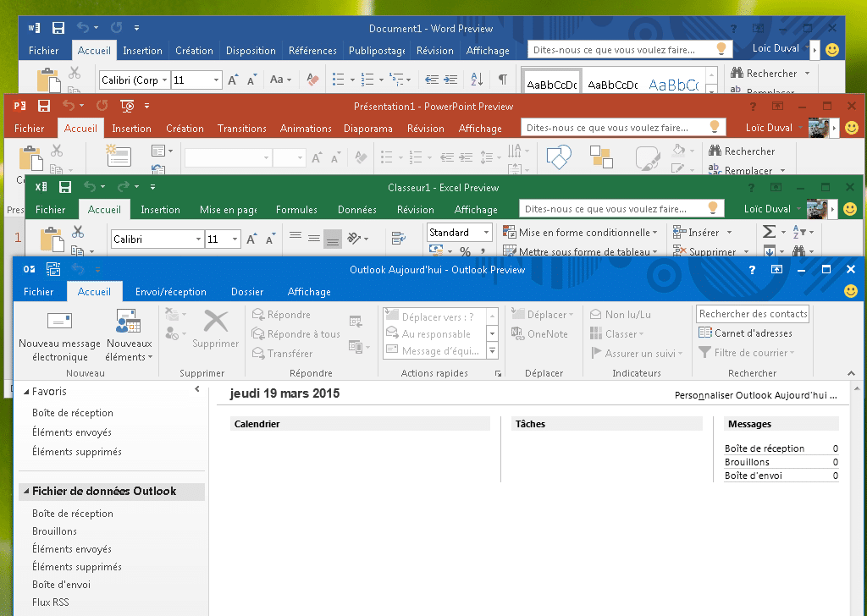867x616 pixels.
Task: Toggle bottom align in Excel
Action: (x=332, y=239)
